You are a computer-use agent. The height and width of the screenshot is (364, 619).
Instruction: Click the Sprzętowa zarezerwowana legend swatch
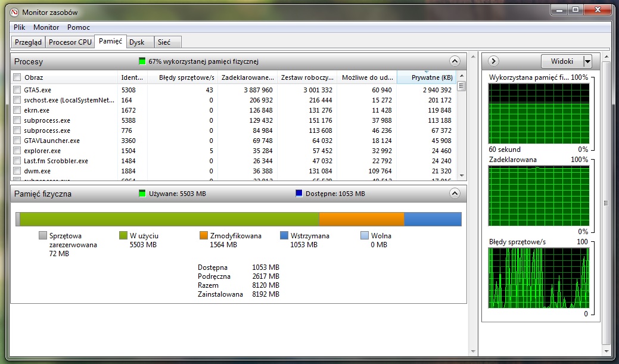43,235
